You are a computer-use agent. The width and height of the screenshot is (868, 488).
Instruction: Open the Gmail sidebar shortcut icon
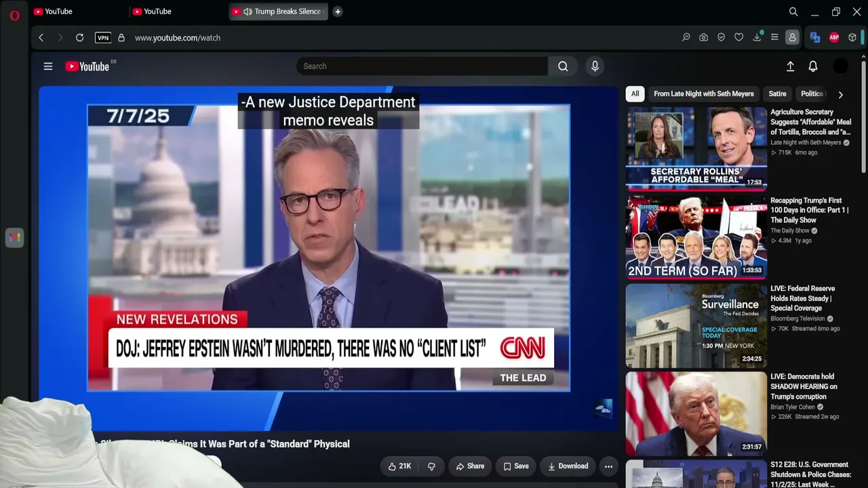(x=14, y=237)
